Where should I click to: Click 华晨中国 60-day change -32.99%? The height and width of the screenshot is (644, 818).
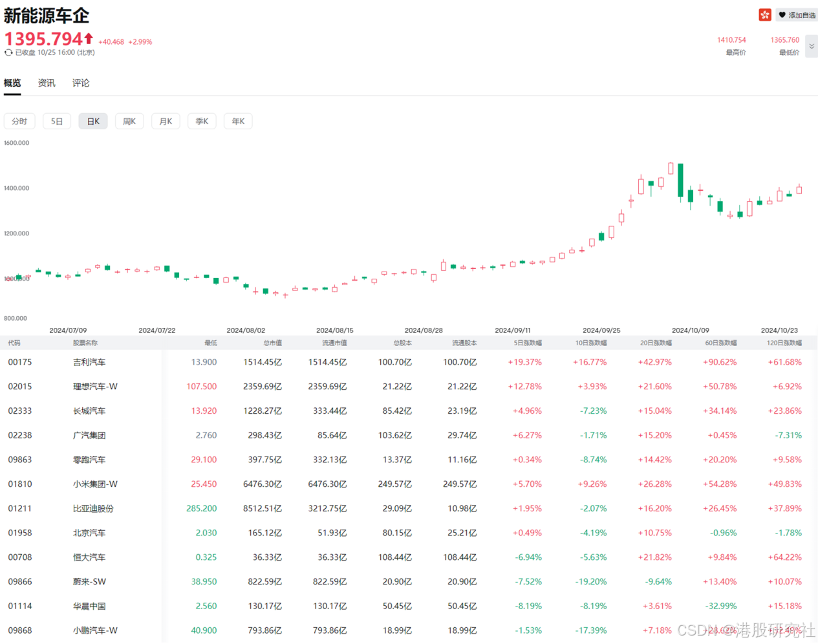(721, 606)
